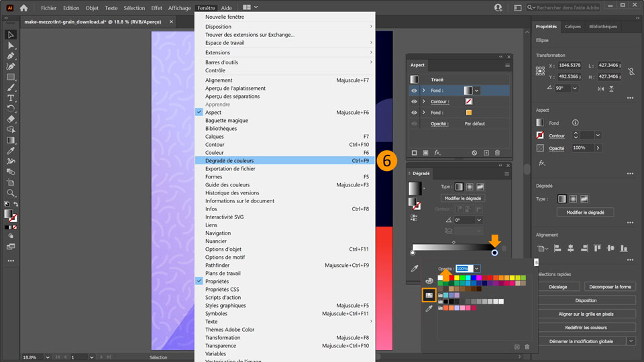Image resolution: width=644 pixels, height=362 pixels.
Task: Select the white gradient stop on slider
Action: pyautogui.click(x=413, y=253)
